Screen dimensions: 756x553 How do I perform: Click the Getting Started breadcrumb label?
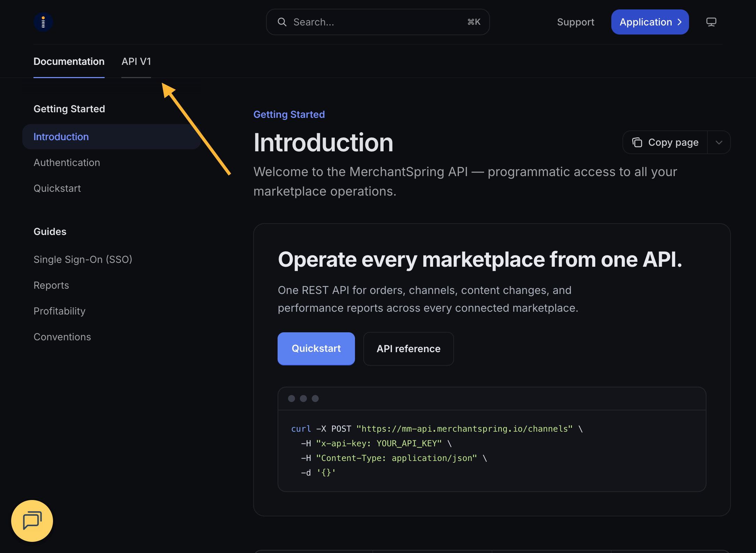(x=289, y=114)
